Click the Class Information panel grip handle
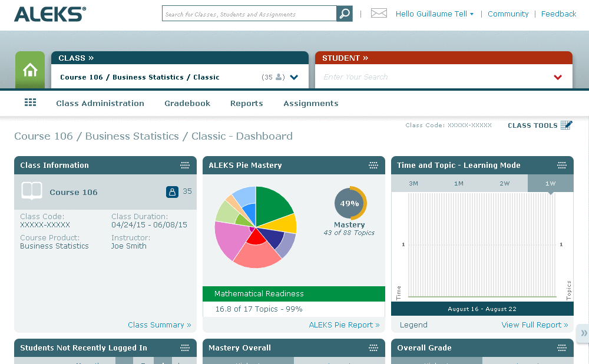Viewport: 589px width, 364px height. tap(185, 166)
